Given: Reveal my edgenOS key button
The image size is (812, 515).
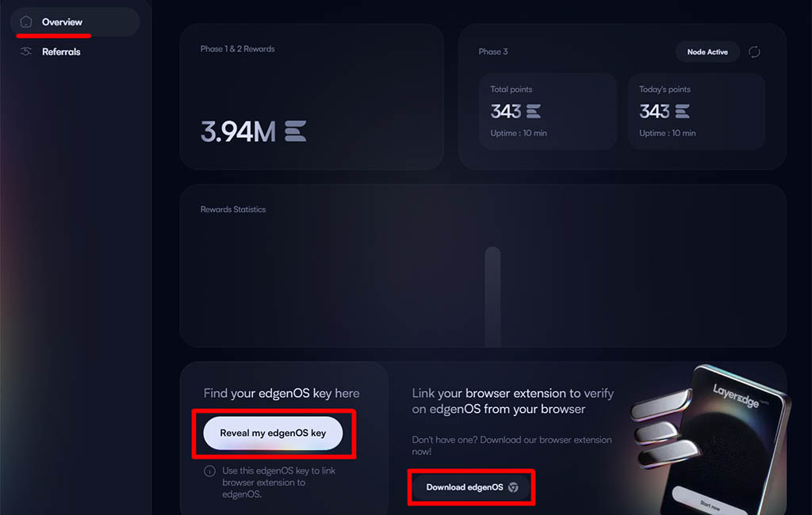Looking at the screenshot, I should (x=273, y=433).
